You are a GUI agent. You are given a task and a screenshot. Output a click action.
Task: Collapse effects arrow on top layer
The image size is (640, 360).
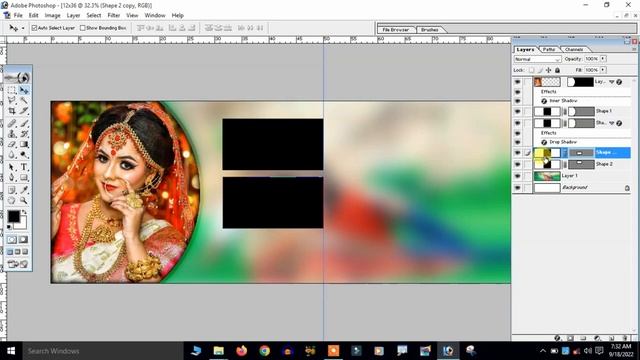click(x=611, y=82)
